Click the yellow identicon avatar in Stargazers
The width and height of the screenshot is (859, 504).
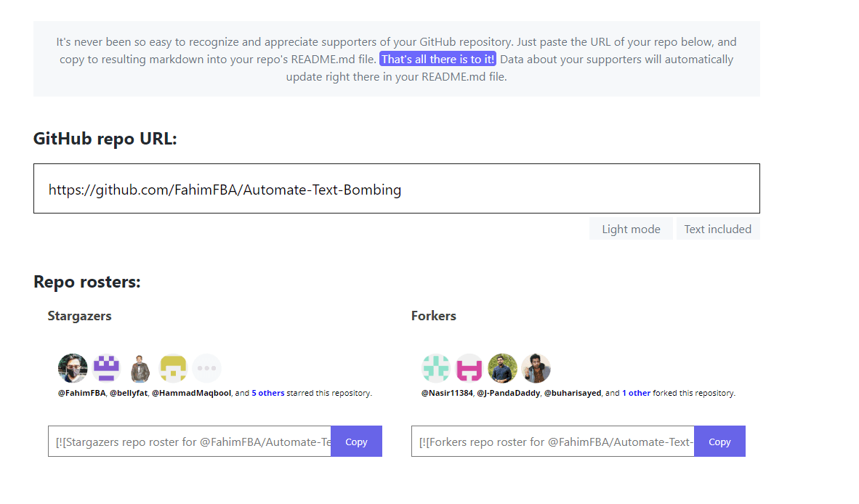click(x=173, y=368)
